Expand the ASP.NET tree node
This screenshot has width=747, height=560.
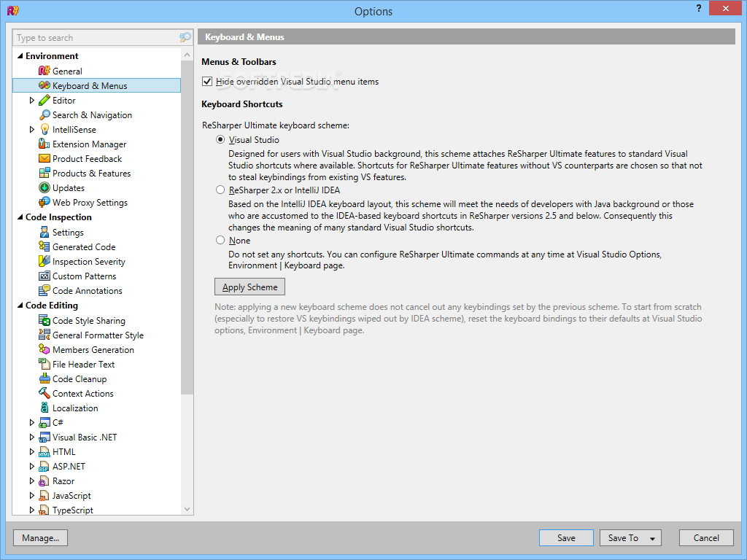point(32,466)
